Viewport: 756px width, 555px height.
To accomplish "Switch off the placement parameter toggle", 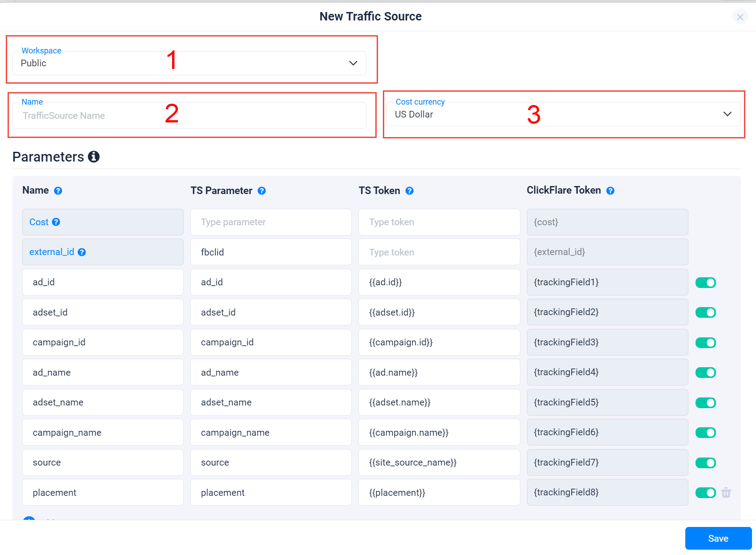I will 706,493.
